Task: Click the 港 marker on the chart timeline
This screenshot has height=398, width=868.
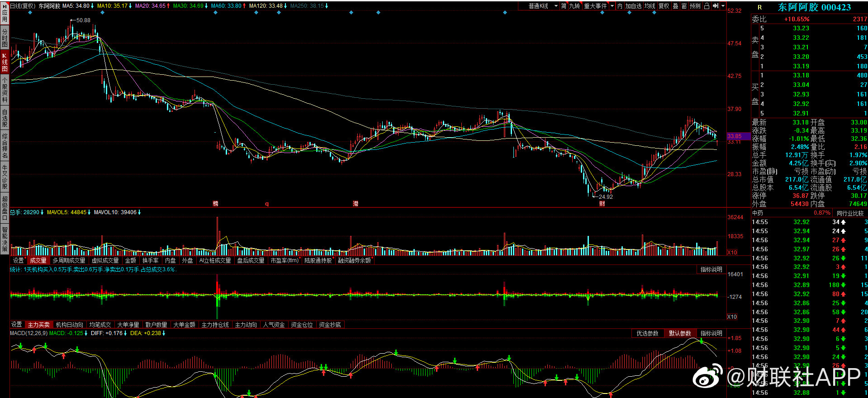Action: tap(356, 204)
